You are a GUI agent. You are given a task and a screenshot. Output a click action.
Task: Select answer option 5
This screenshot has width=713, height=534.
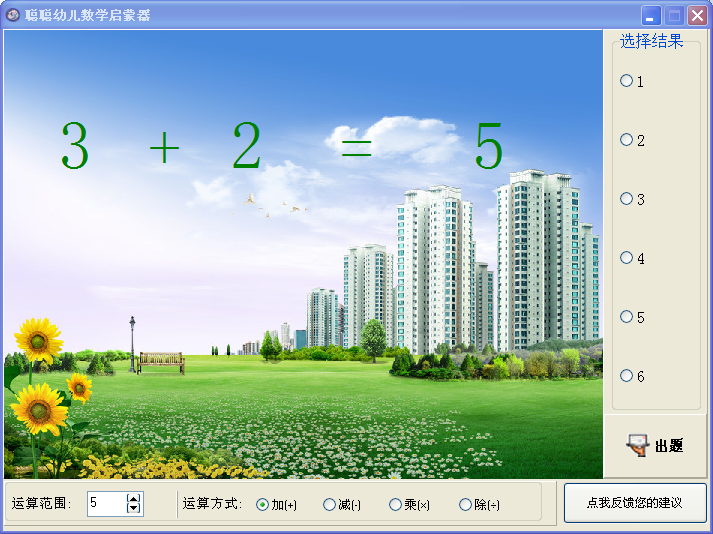632,317
